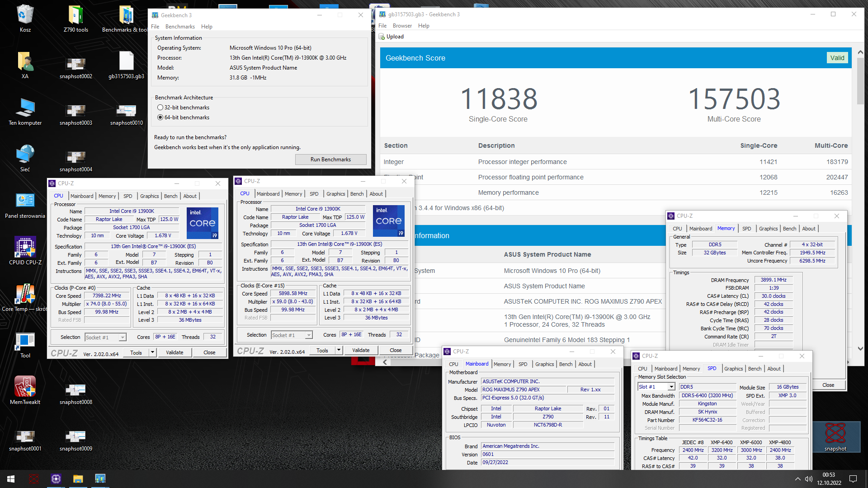Open the Browser menu in Geekbench results window

pyautogui.click(x=402, y=26)
